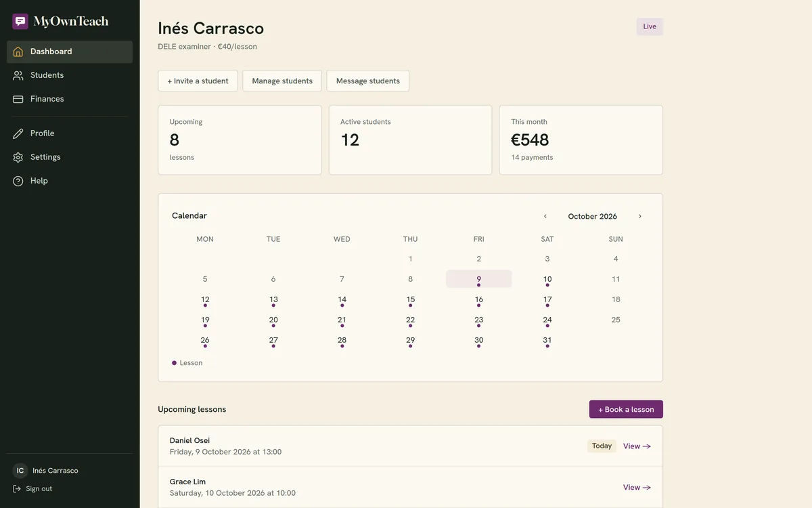812x508 pixels.
Task: Open Dashboard via its home icon
Action: [x=18, y=51]
